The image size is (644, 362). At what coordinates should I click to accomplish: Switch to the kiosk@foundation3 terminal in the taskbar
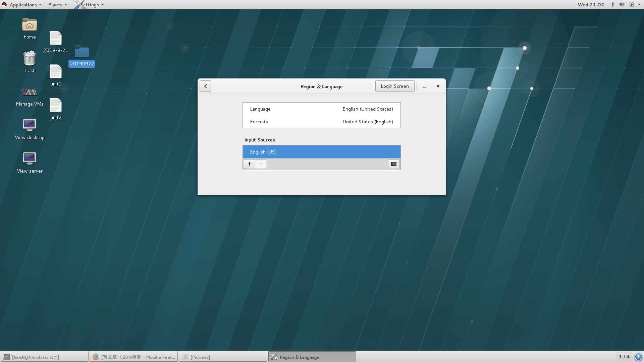coord(44,357)
